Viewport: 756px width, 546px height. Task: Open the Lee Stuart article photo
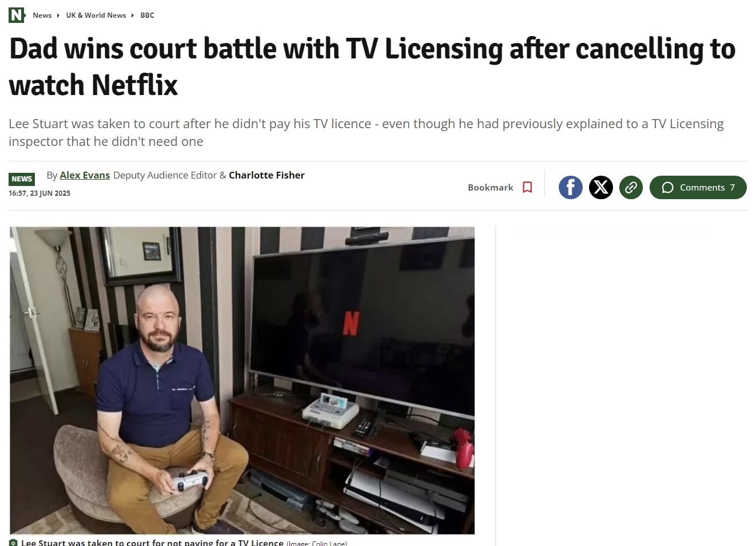[242, 380]
